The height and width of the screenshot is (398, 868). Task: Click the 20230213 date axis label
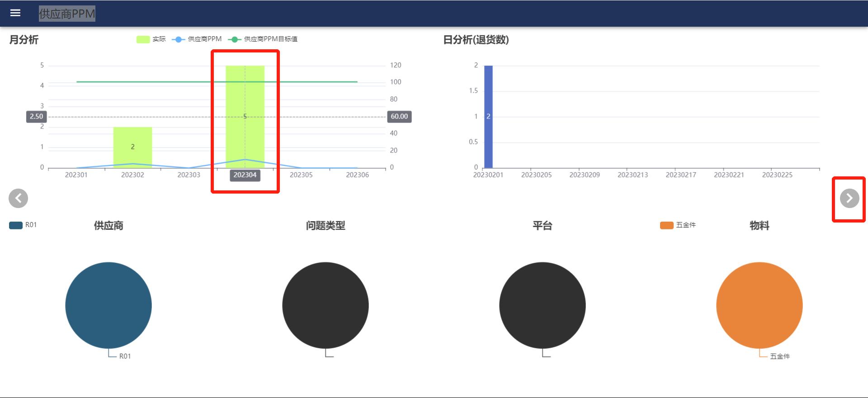[633, 175]
